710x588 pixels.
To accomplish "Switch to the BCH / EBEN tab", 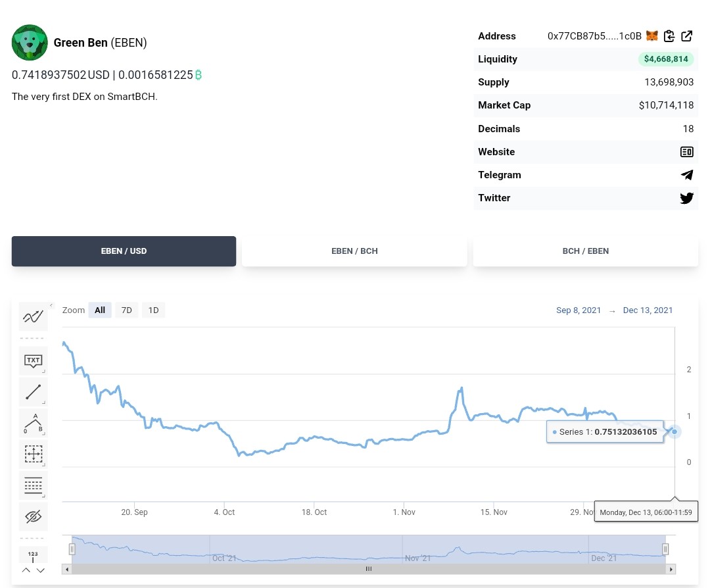I will click(586, 251).
